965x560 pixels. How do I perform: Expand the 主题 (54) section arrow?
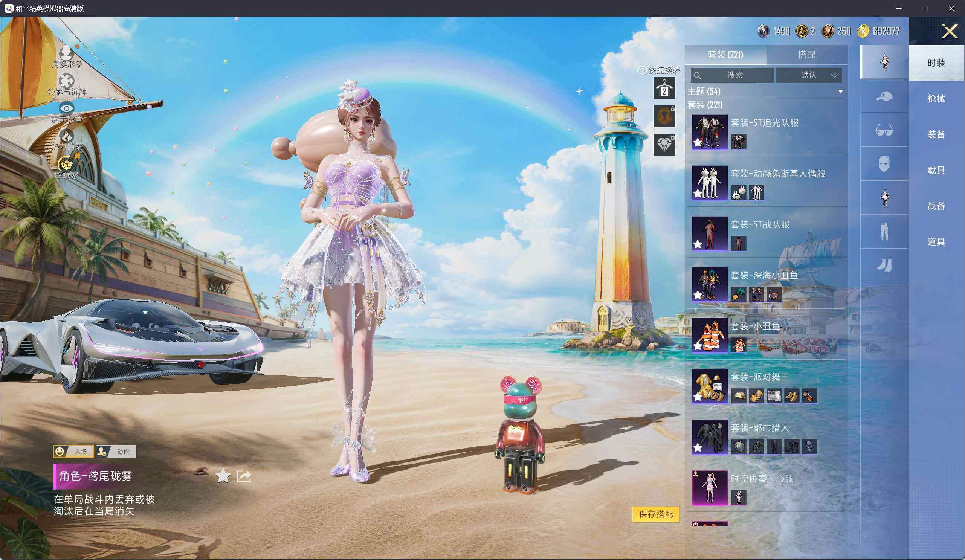point(840,92)
